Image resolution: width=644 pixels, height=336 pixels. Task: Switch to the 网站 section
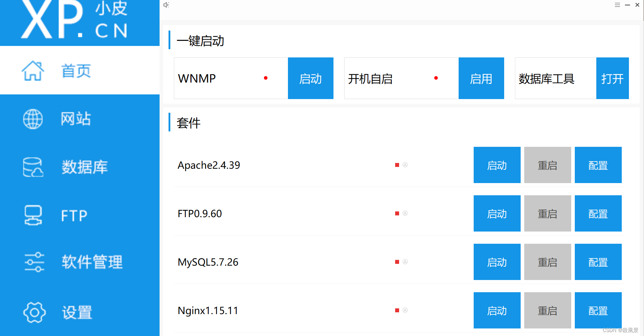point(80,119)
